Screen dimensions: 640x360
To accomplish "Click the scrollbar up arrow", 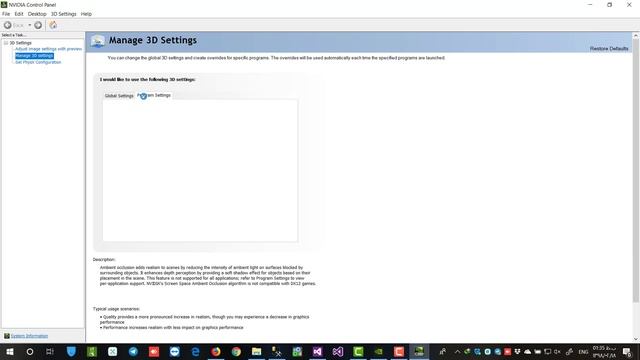I will point(636,36).
